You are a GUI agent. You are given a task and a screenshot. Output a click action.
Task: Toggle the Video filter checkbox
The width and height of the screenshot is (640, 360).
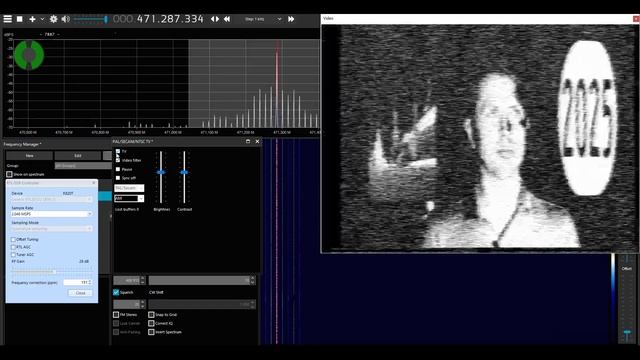tap(118, 160)
